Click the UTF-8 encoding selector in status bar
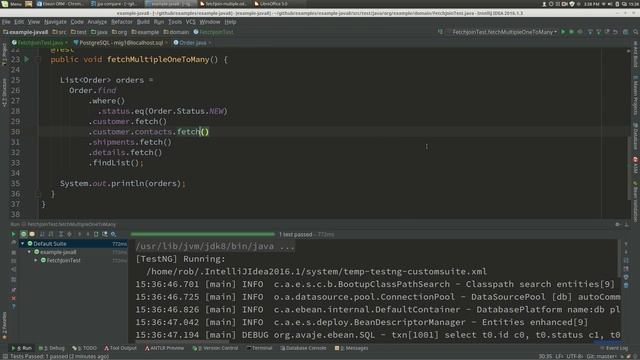This screenshot has height=360, width=640. 576,356
